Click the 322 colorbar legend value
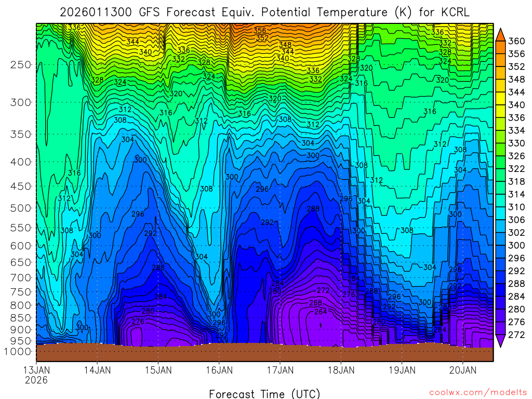 click(x=516, y=169)
